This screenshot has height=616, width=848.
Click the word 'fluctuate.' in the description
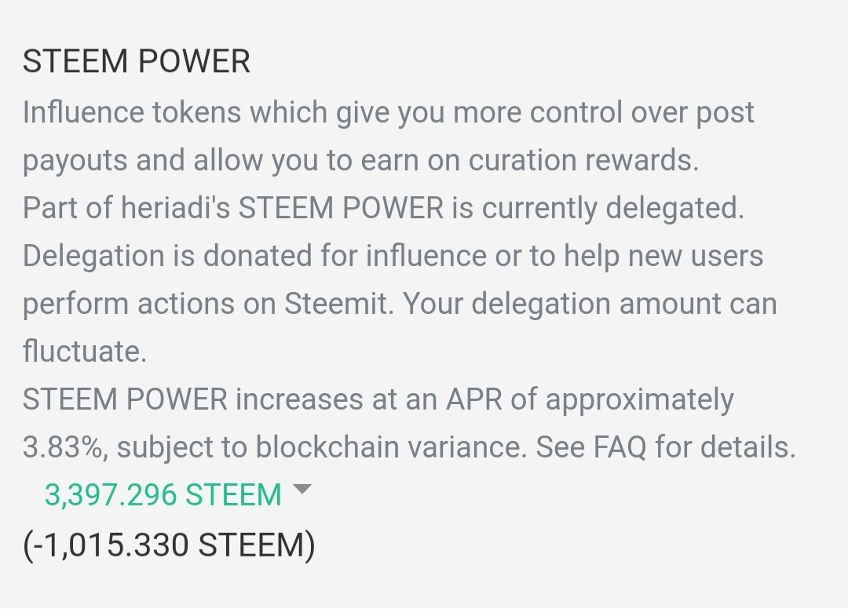coord(85,352)
